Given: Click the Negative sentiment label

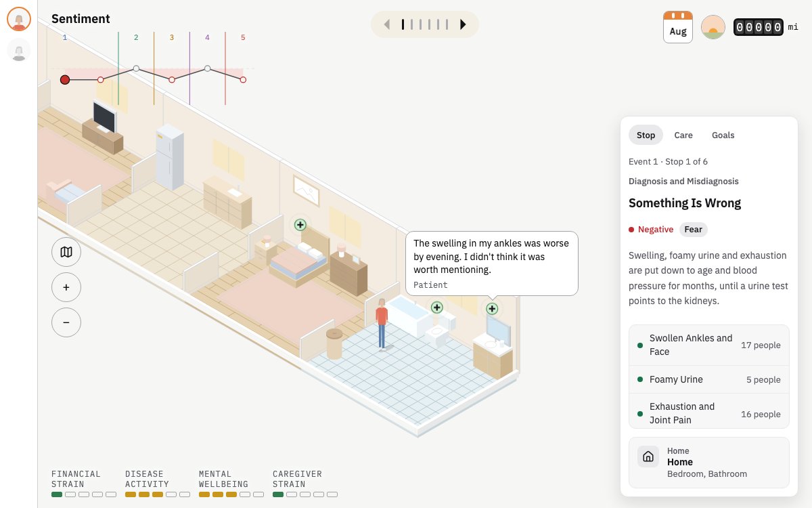Looking at the screenshot, I should (x=651, y=230).
